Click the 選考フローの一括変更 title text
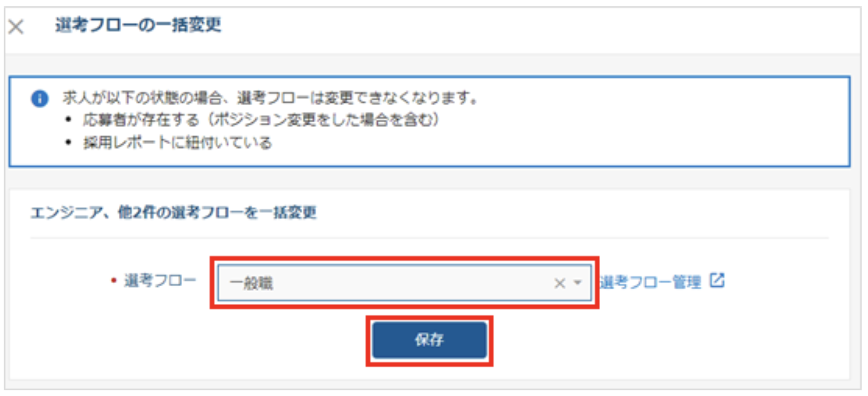This screenshot has height=396, width=868. tap(138, 25)
